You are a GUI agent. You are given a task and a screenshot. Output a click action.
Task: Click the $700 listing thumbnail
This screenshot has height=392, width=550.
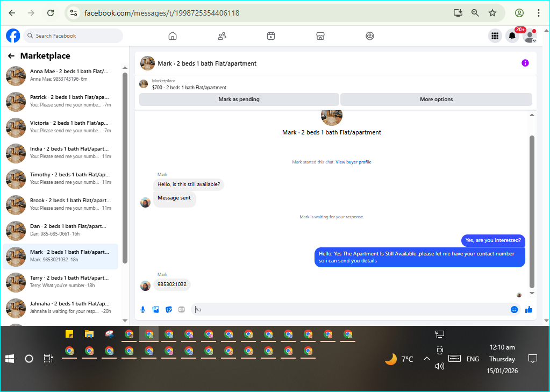point(144,84)
